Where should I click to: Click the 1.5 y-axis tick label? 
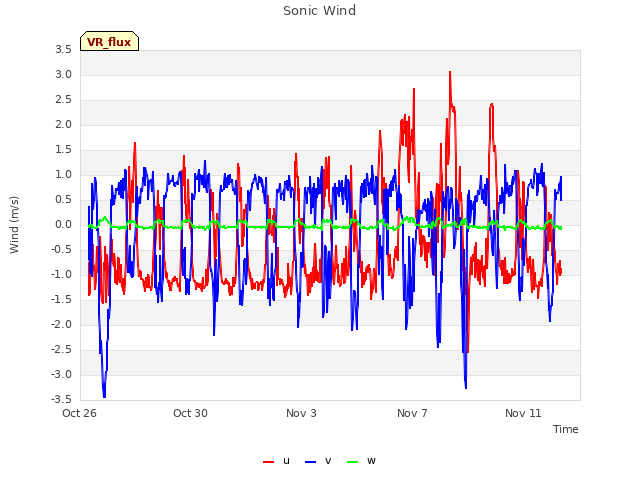coord(64,150)
